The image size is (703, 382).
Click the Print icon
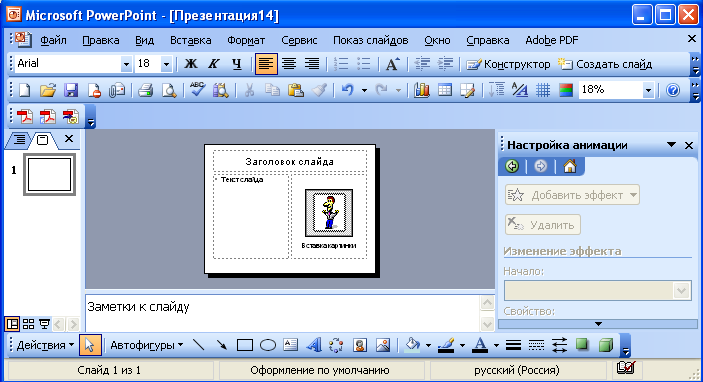pyautogui.click(x=146, y=90)
